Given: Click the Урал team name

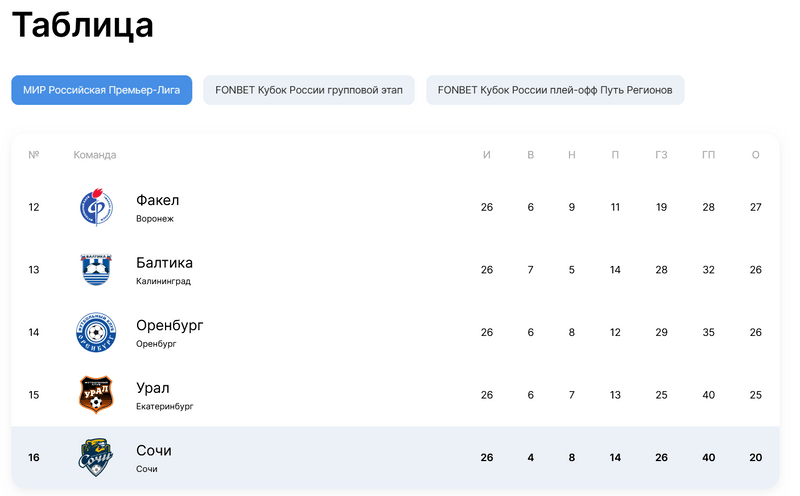Looking at the screenshot, I should click(x=153, y=388).
